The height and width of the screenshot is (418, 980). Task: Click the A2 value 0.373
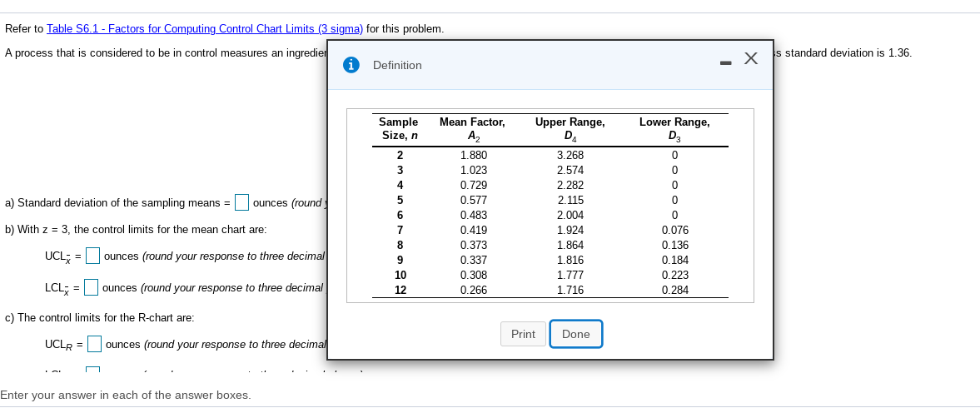[x=474, y=246]
